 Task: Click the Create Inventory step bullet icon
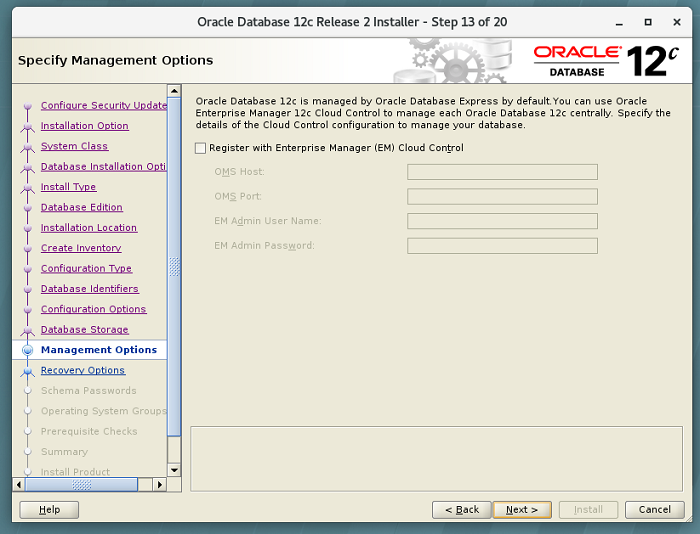(28, 248)
